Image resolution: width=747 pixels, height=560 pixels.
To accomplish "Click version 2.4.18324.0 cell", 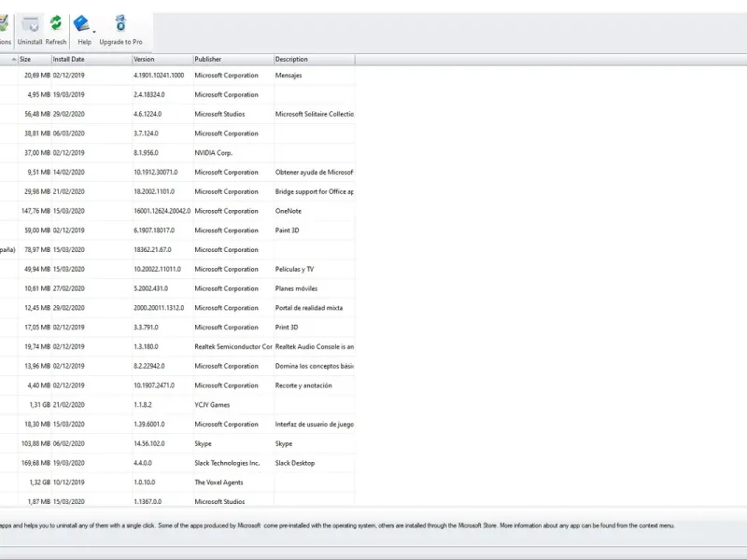I will [149, 95].
